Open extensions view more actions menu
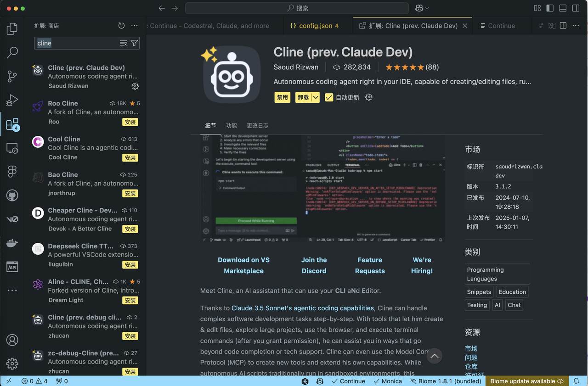 coord(134,26)
